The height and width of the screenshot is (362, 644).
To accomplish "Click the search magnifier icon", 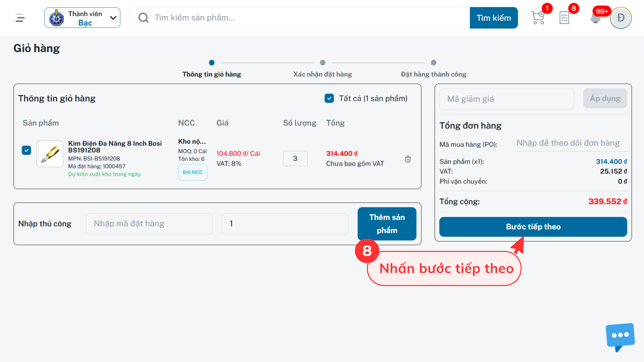I will click(144, 18).
